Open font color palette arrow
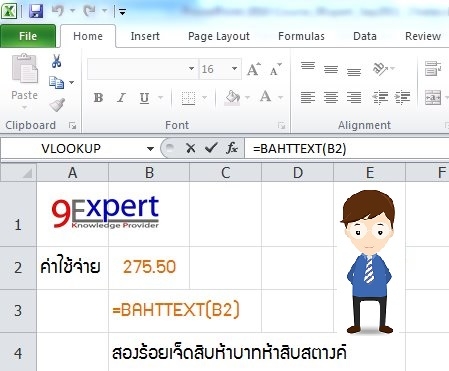Image resolution: width=449 pixels, height=371 pixels. 280,98
